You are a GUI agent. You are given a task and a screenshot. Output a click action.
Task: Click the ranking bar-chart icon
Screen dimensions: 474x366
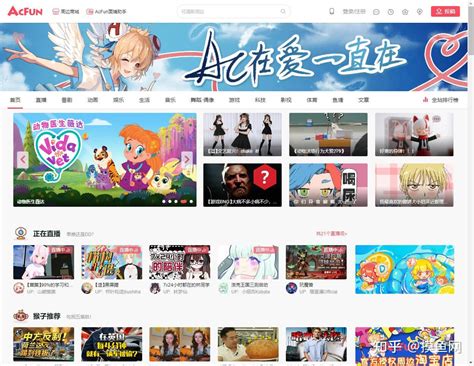(x=425, y=99)
